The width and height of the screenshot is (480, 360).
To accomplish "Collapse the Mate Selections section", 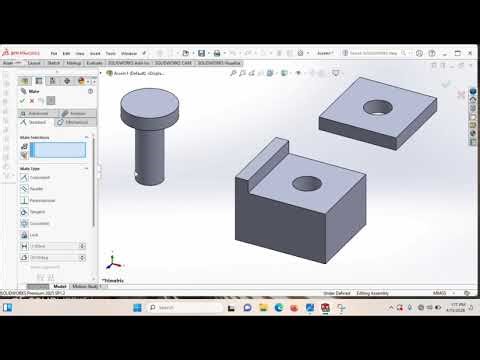I will 86,137.
